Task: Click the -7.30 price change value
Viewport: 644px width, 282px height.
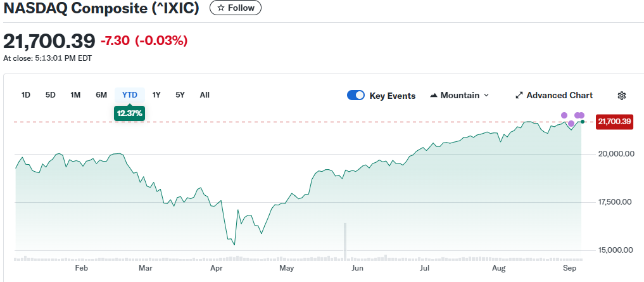Action: pos(115,41)
